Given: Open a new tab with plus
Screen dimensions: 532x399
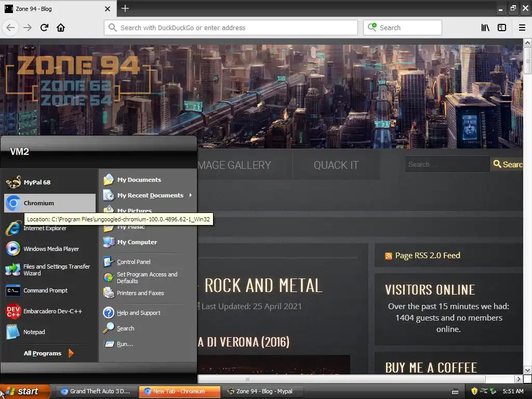Looking at the screenshot, I should [x=125, y=8].
